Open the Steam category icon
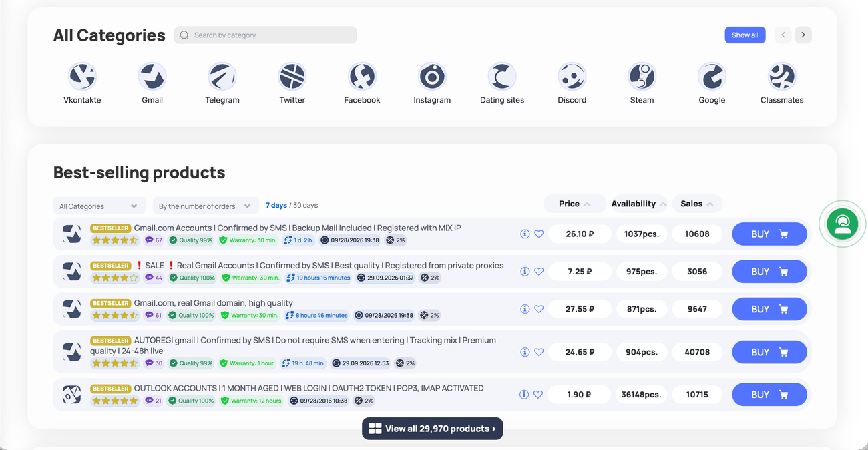This screenshot has height=450, width=868. click(642, 77)
